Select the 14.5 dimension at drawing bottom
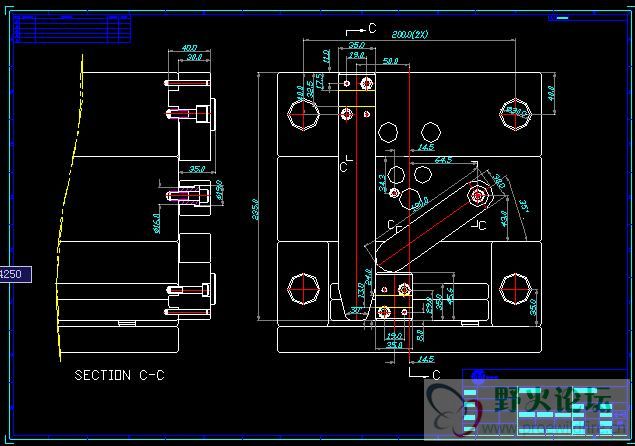This screenshot has width=635, height=446. click(x=426, y=359)
